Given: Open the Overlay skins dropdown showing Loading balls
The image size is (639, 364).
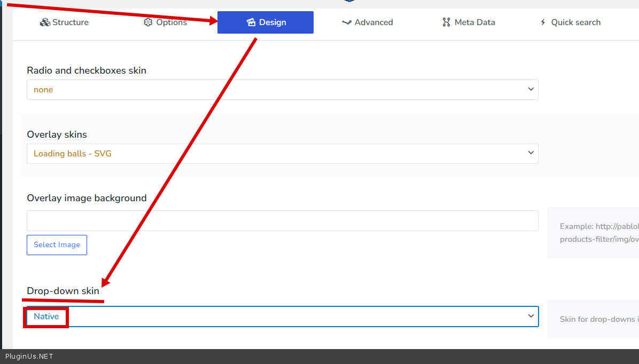Looking at the screenshot, I should pos(282,154).
